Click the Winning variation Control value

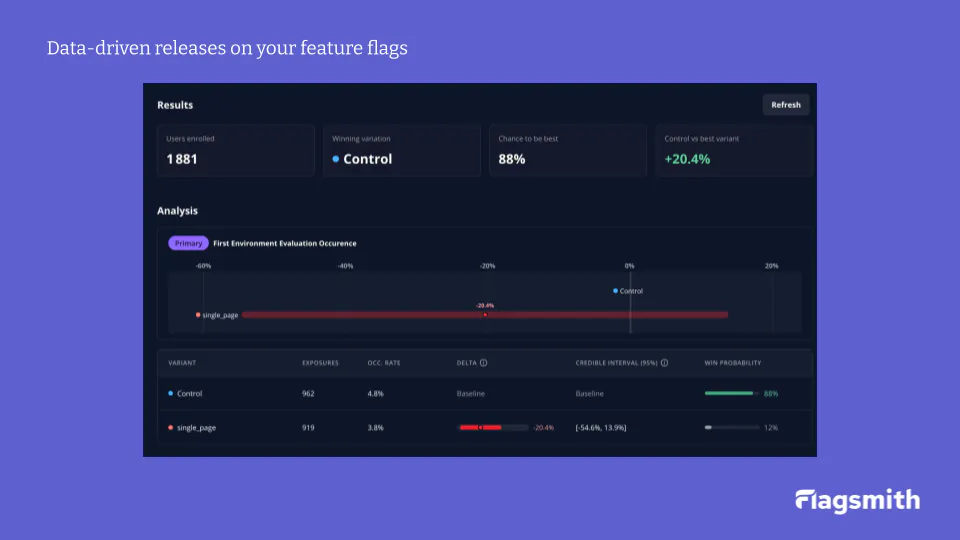(x=362, y=159)
